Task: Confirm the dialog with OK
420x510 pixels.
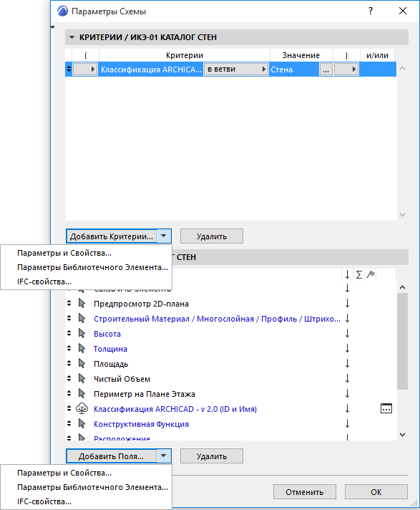Action: (376, 492)
